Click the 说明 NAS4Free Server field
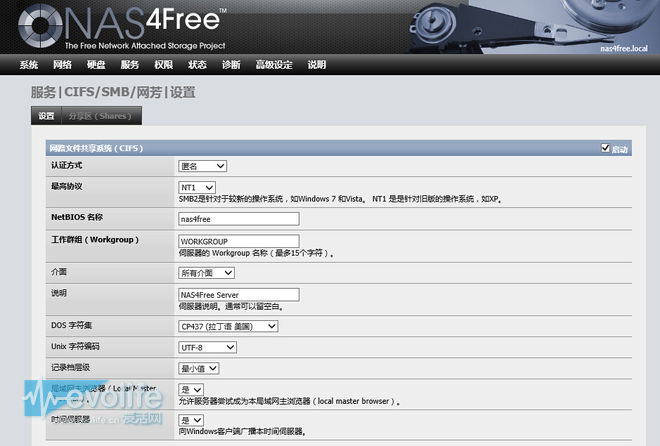Image resolution: width=660 pixels, height=446 pixels. point(239,295)
